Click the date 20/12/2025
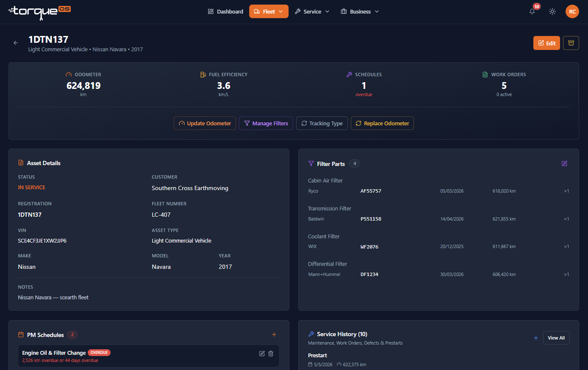Viewport: 588px width, 370px height. click(x=452, y=246)
